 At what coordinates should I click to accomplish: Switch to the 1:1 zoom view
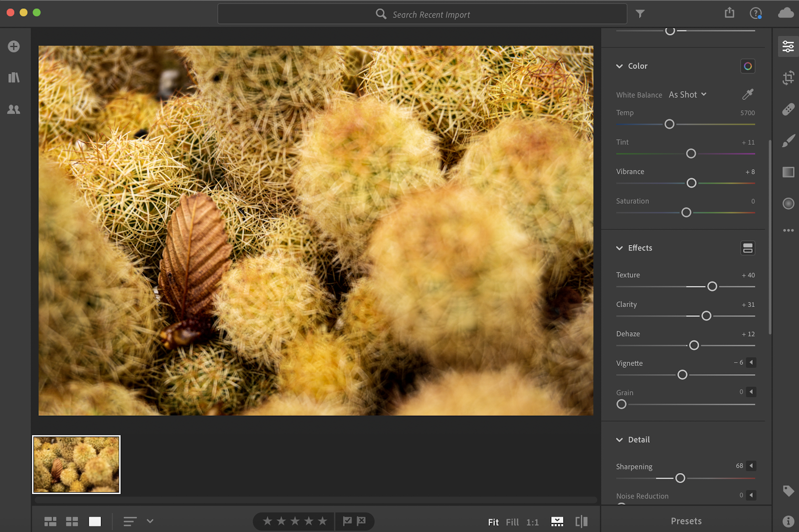pyautogui.click(x=532, y=522)
